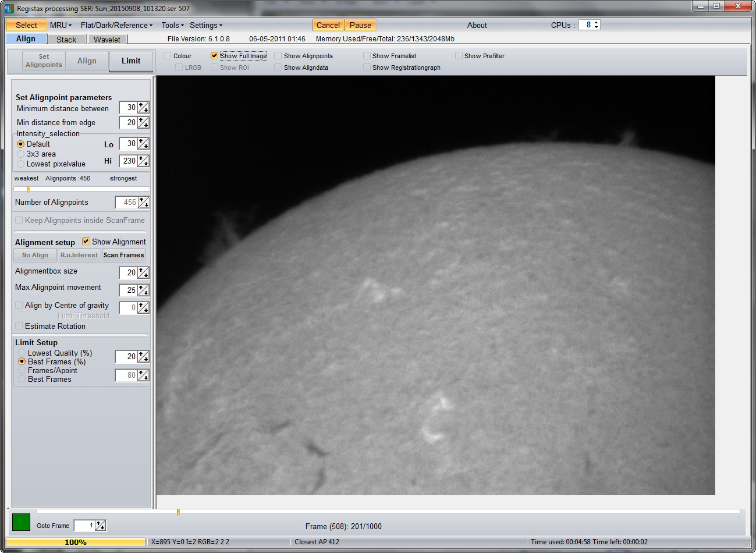This screenshot has width=756, height=553.
Task: Pause the processing
Action: (360, 25)
